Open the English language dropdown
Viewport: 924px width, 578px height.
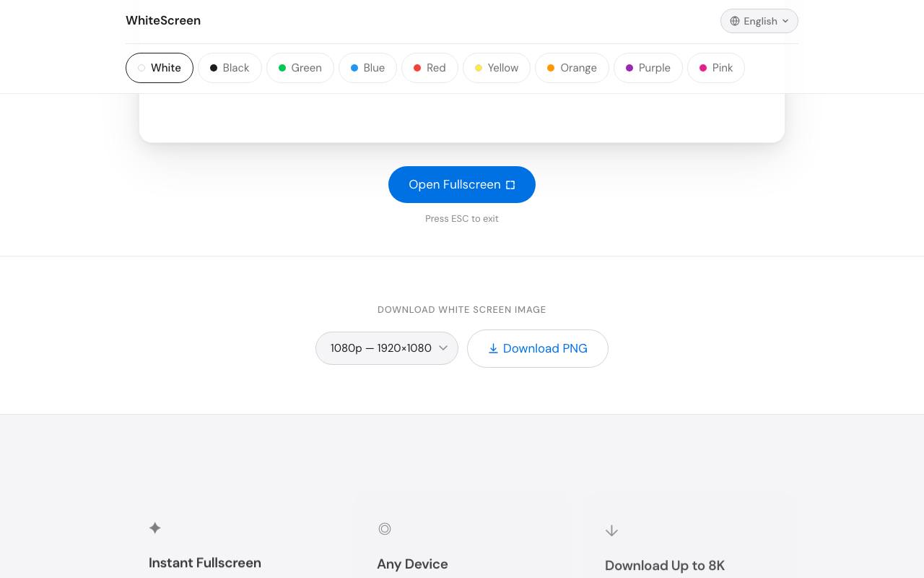pos(759,21)
